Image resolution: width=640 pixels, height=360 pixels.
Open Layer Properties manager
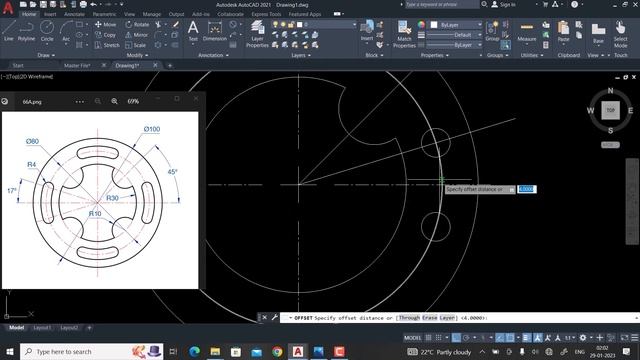257,34
